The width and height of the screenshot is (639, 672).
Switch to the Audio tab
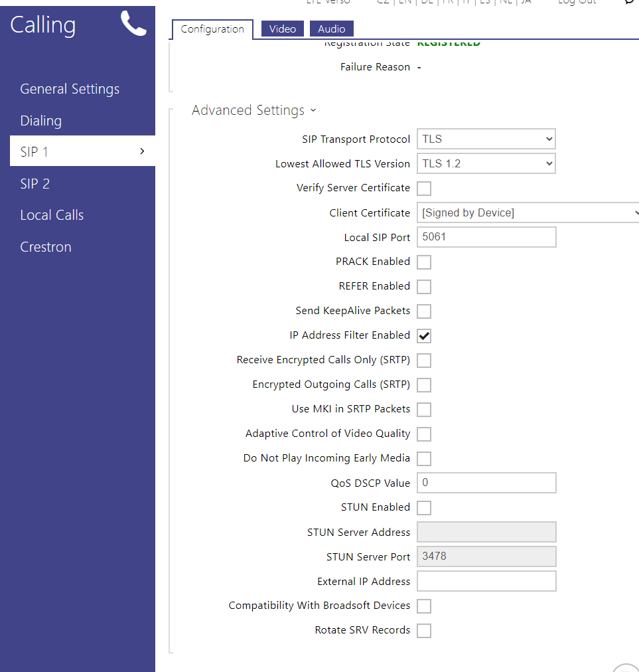coord(331,29)
